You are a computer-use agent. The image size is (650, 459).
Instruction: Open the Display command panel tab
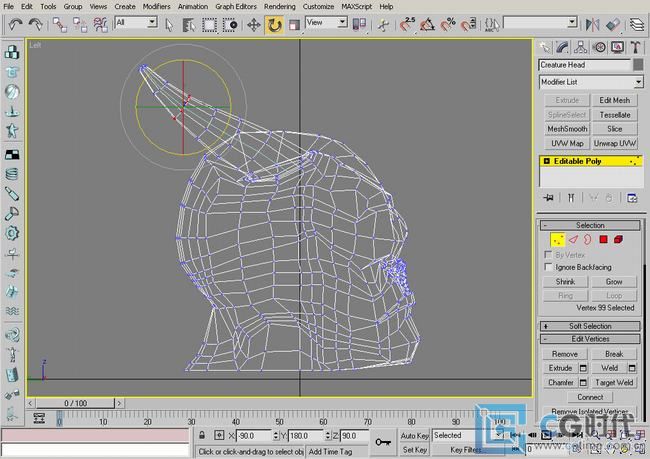(x=617, y=48)
